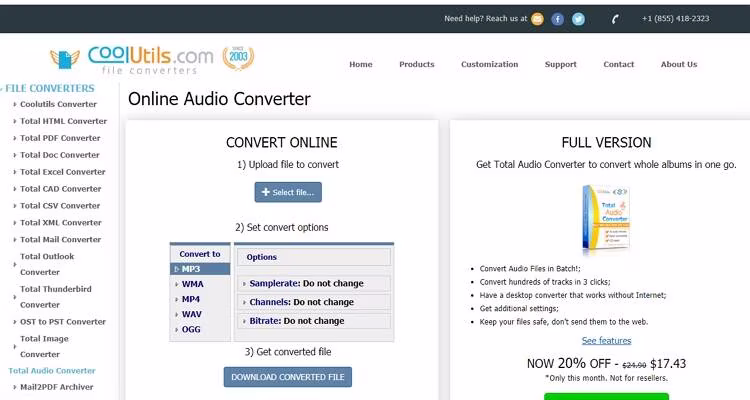Image resolution: width=750 pixels, height=400 pixels.
Task: Open Total CSV Converter link
Action: click(60, 206)
